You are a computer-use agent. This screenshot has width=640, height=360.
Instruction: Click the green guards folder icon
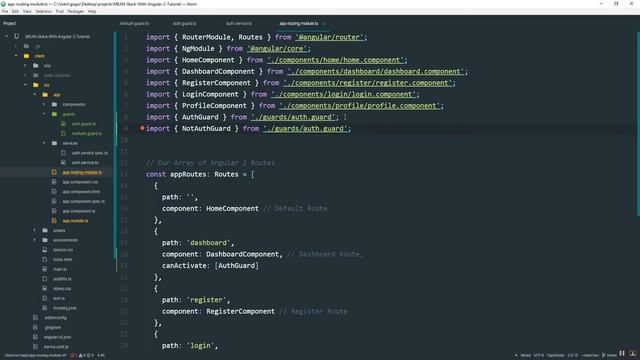(x=54, y=114)
